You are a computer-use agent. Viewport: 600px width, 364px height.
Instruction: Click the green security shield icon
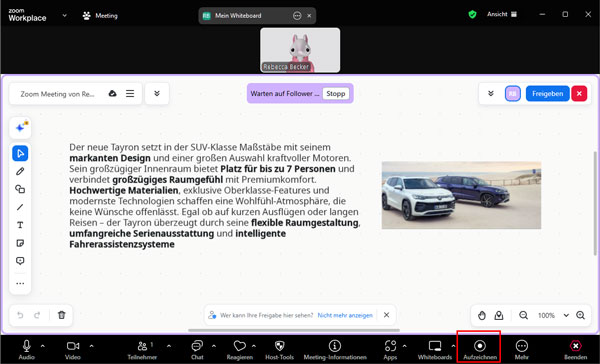(473, 14)
